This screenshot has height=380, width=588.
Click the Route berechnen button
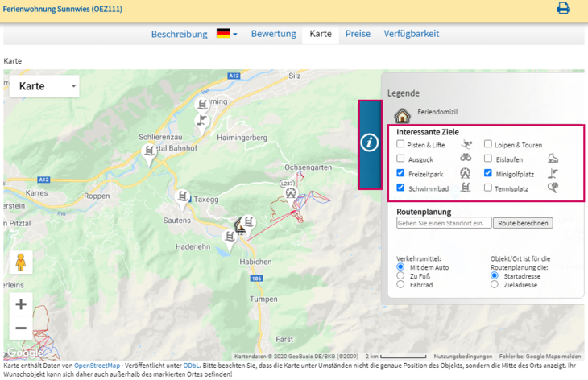pyautogui.click(x=523, y=223)
